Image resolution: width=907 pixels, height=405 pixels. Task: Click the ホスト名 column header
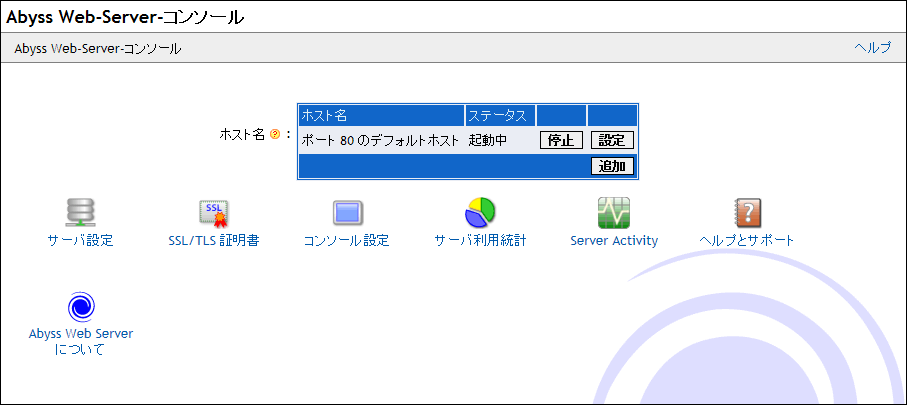click(382, 115)
